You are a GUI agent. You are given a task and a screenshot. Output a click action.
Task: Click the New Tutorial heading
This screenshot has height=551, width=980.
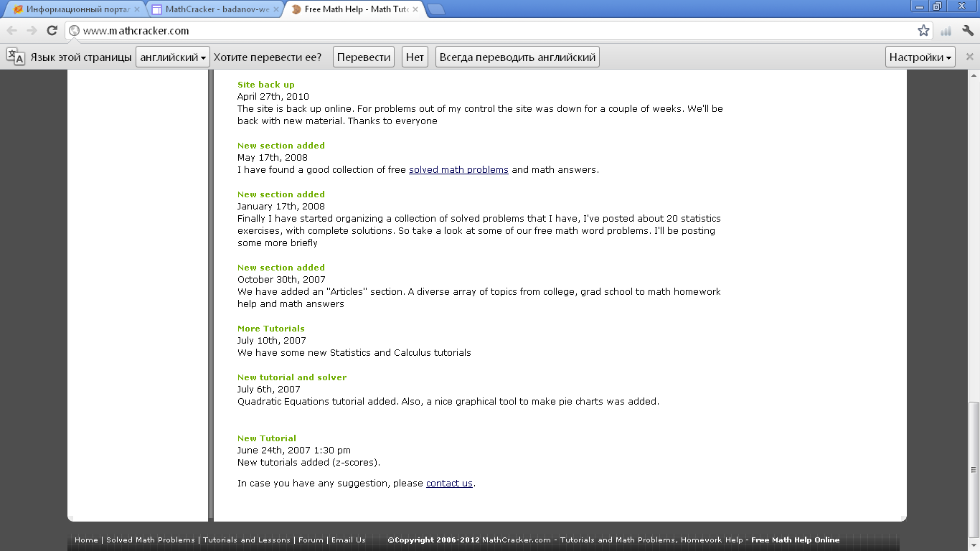point(267,438)
